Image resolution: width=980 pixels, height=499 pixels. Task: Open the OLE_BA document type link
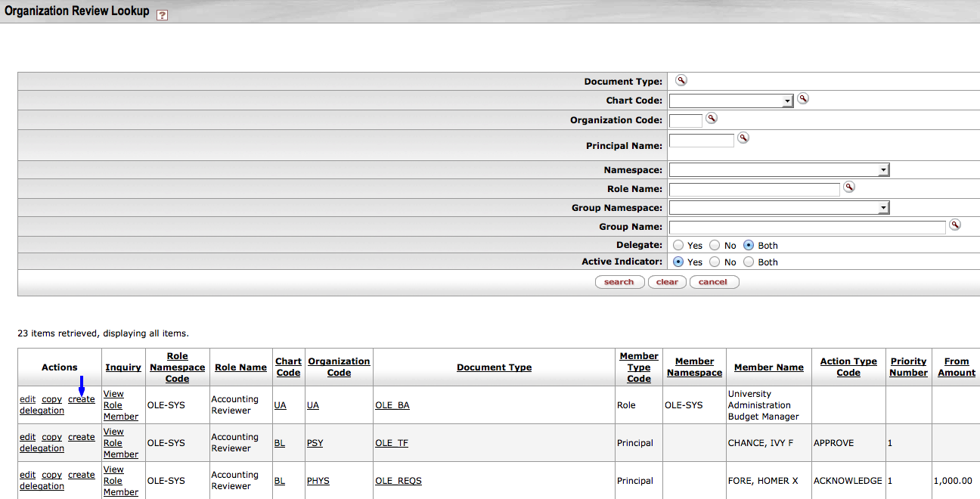[x=392, y=405]
